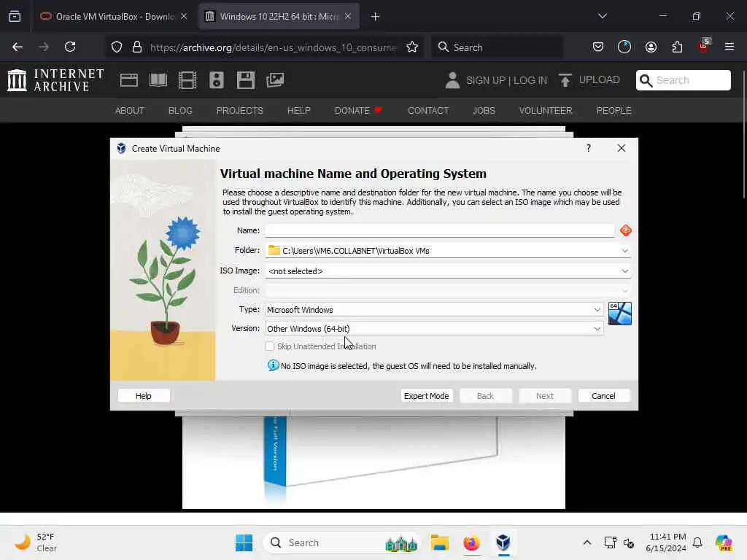Open uBlock extension icon in toolbar

click(x=704, y=46)
